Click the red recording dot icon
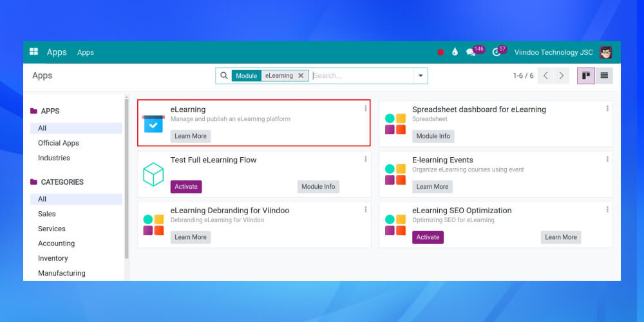 point(440,52)
